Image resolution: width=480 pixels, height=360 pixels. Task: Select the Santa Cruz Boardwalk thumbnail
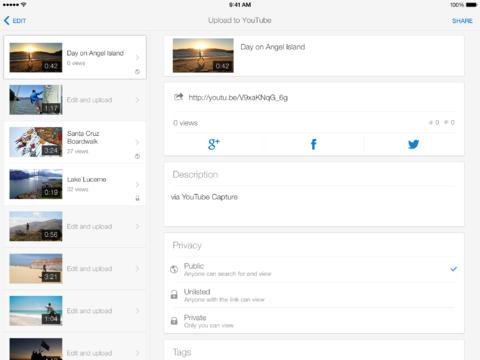[x=36, y=142]
